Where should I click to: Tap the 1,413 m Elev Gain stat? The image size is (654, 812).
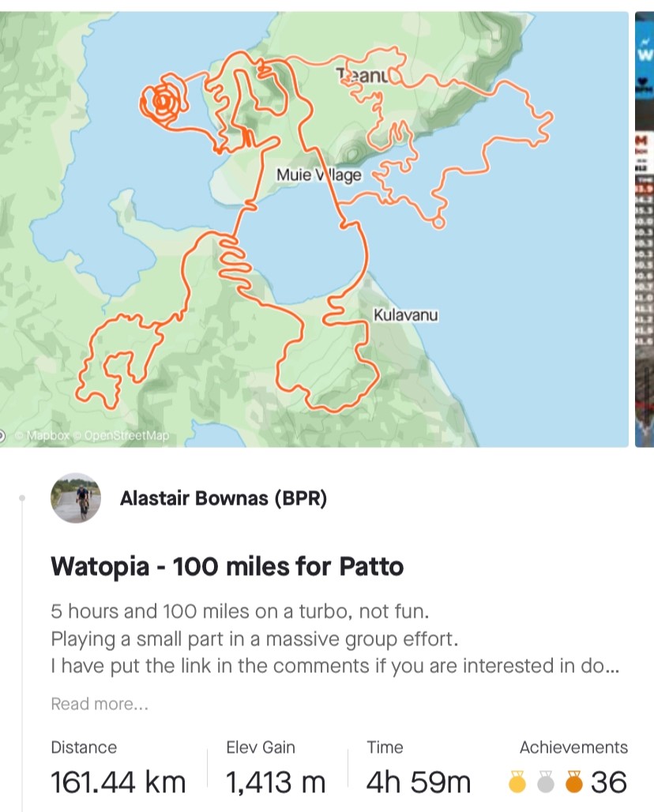click(x=276, y=782)
